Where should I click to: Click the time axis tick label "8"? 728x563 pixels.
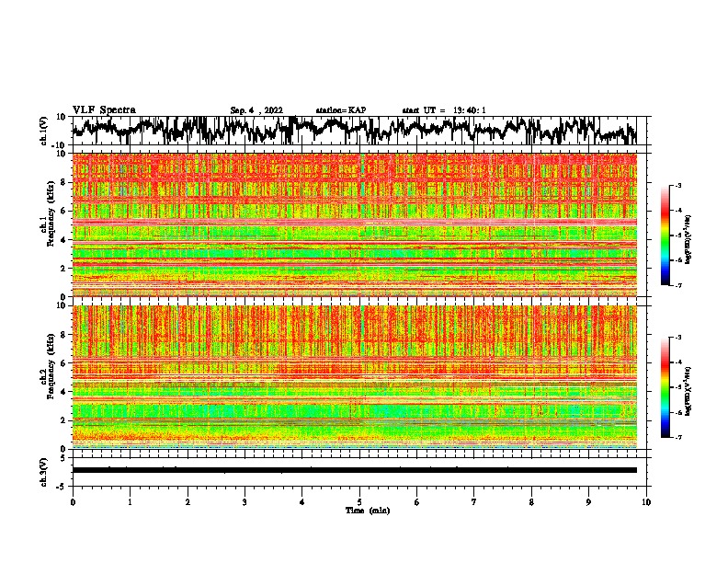pyautogui.click(x=531, y=502)
